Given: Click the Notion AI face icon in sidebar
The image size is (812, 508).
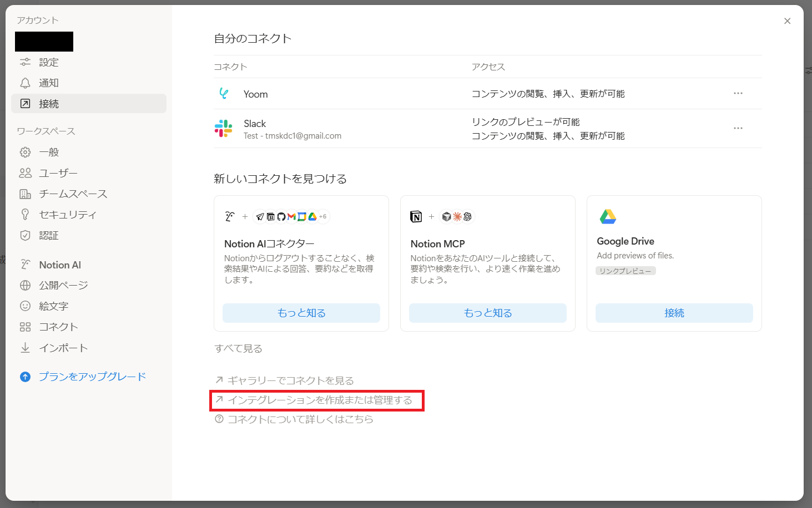Looking at the screenshot, I should tap(25, 265).
